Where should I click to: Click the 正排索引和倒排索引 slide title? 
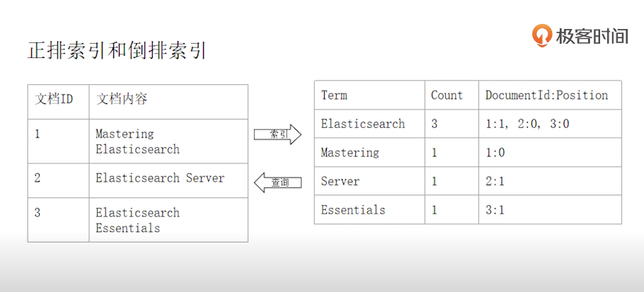[117, 50]
